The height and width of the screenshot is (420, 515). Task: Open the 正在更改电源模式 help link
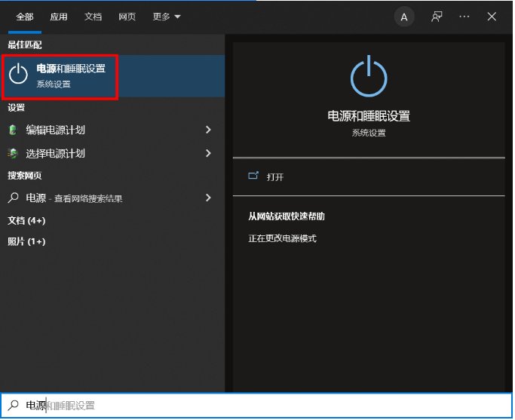click(282, 238)
